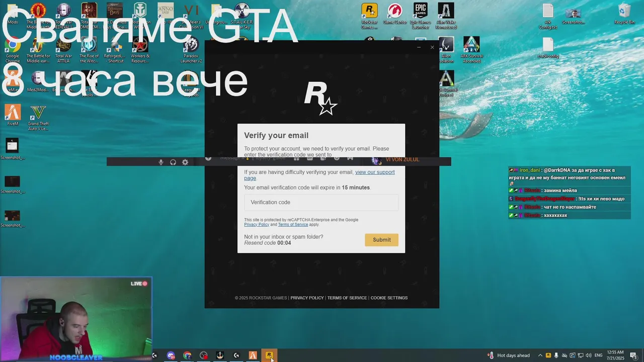644x362 pixels.
Task: Click the Verification code input field
Action: pos(321,202)
